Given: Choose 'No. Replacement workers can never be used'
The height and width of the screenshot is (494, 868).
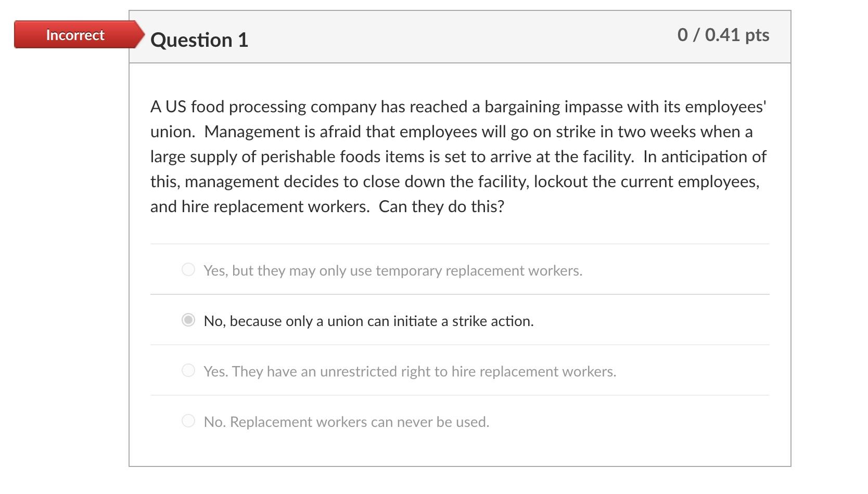Looking at the screenshot, I should (346, 421).
